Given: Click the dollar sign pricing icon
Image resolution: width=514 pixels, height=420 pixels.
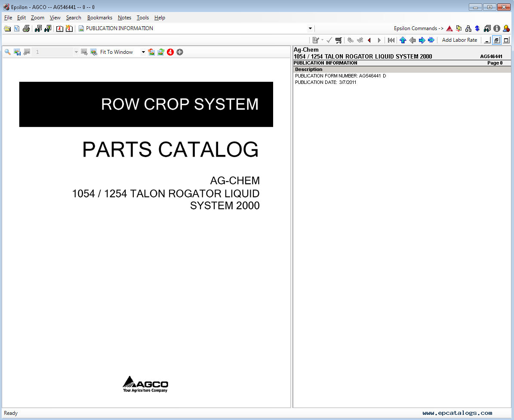Looking at the screenshot, I should click(477, 28).
